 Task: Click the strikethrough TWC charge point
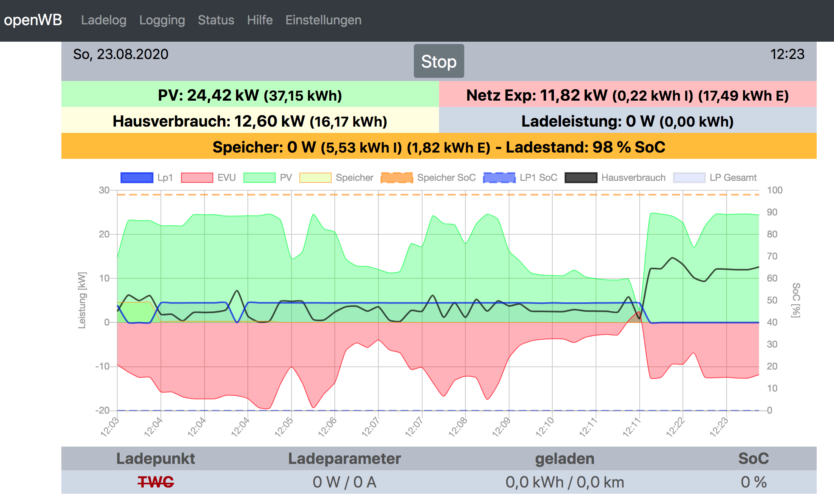(156, 482)
